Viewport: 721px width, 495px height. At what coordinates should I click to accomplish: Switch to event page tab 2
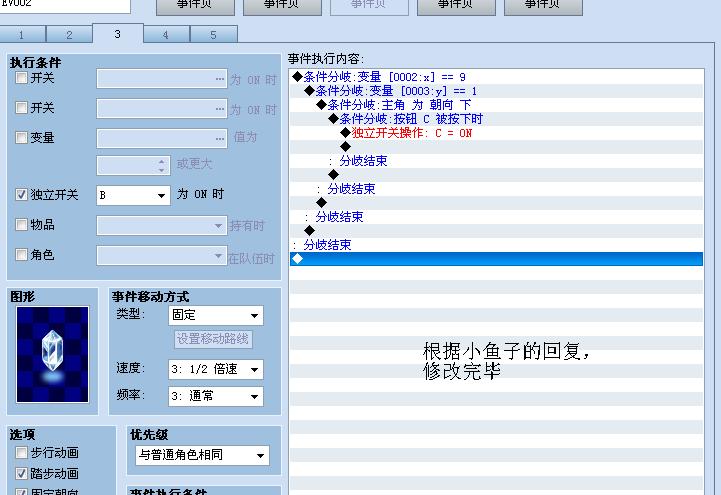(69, 34)
